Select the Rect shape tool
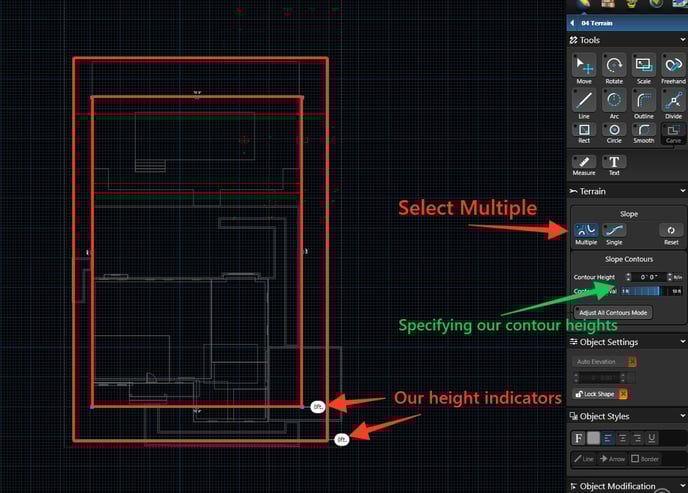The width and height of the screenshot is (688, 493). (x=584, y=130)
